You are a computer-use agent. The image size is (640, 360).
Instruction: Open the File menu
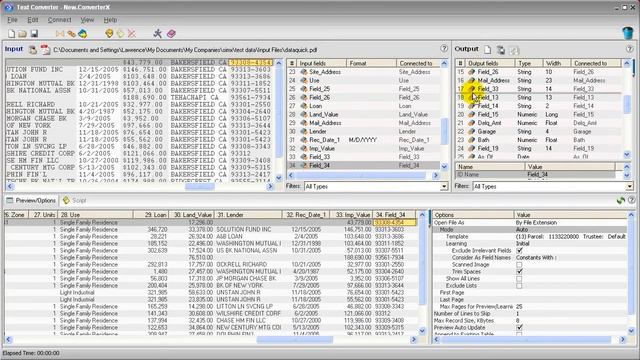(12, 20)
